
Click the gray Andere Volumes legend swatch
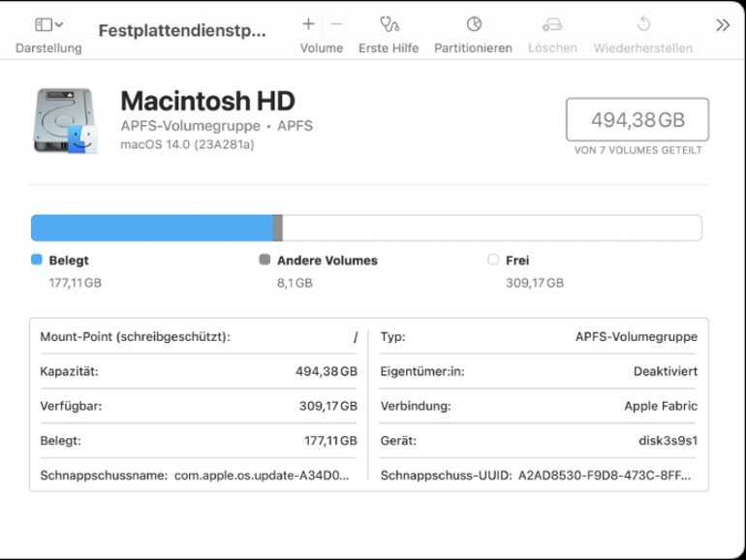coord(264,260)
